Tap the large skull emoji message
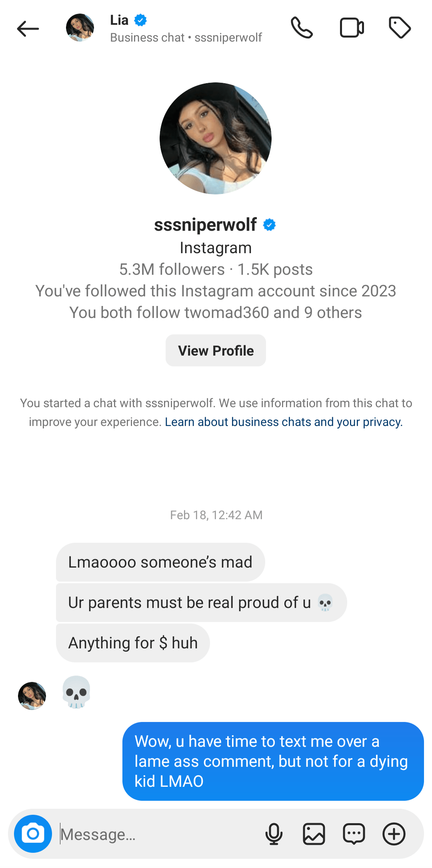The image size is (432, 868). coord(76,692)
